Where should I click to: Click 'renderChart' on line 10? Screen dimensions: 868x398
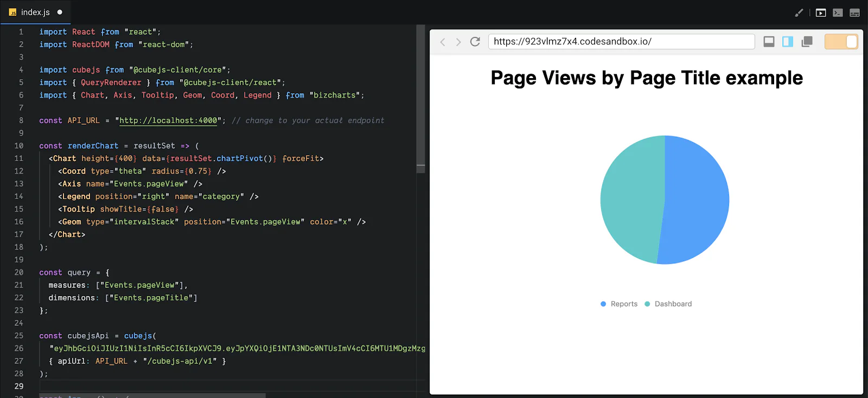pyautogui.click(x=93, y=146)
